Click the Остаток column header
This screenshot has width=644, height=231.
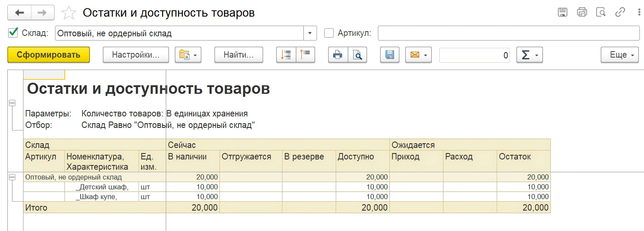click(524, 161)
